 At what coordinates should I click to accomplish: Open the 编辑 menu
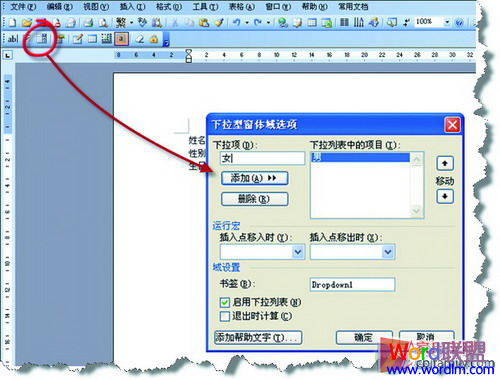pos(59,7)
